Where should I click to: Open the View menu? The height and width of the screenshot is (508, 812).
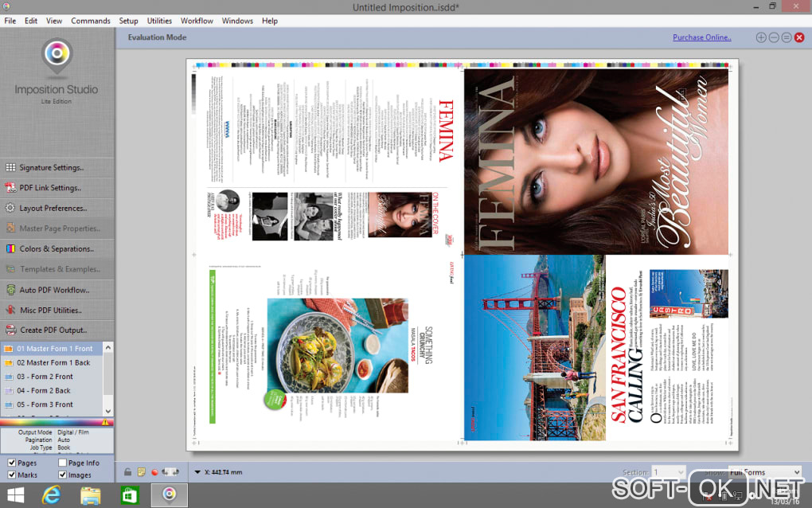[x=54, y=21]
